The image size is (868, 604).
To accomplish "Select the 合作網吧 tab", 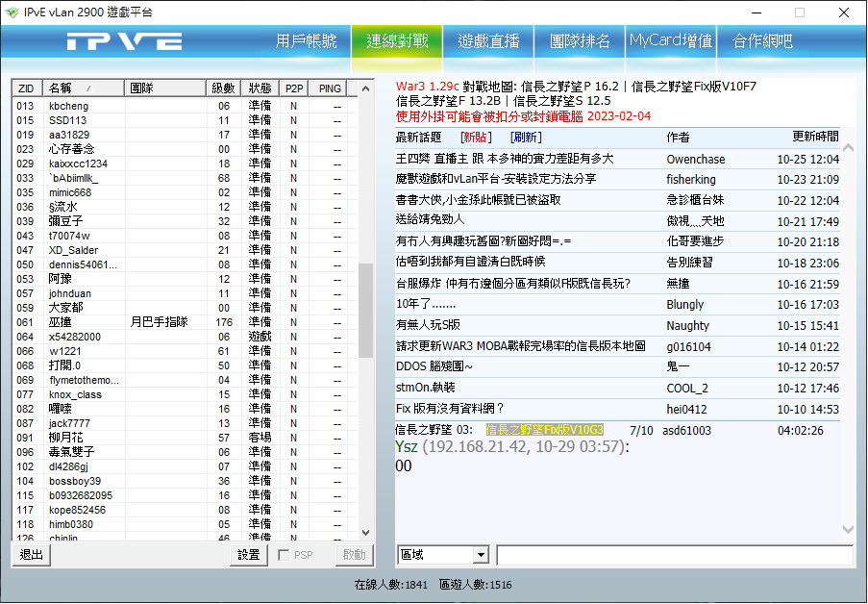I will tap(762, 41).
